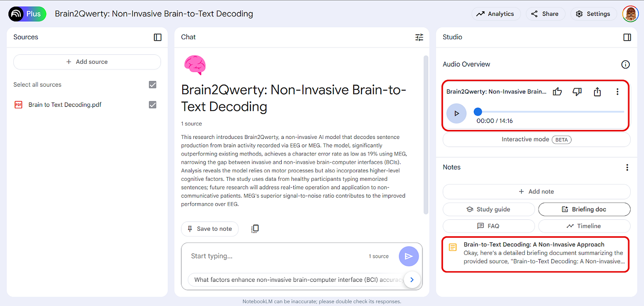This screenshot has width=644, height=306.
Task: Add a new source
Action: click(87, 62)
